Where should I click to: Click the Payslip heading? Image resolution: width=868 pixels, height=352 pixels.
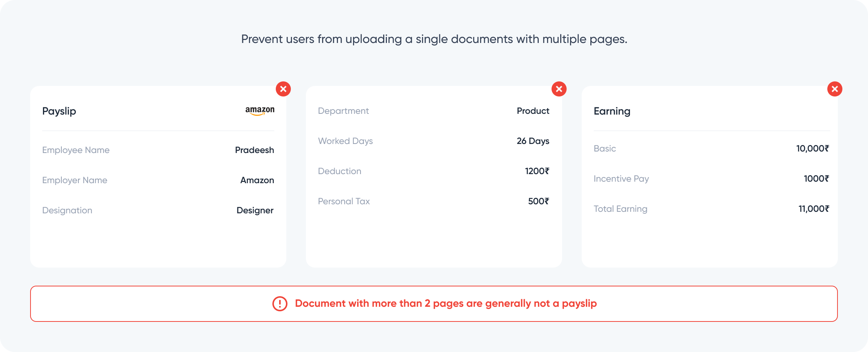click(x=59, y=111)
